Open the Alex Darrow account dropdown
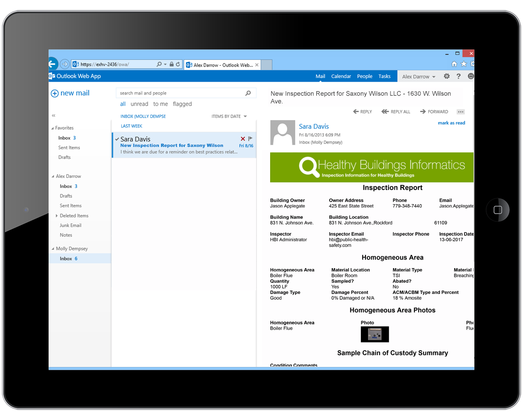 point(419,77)
